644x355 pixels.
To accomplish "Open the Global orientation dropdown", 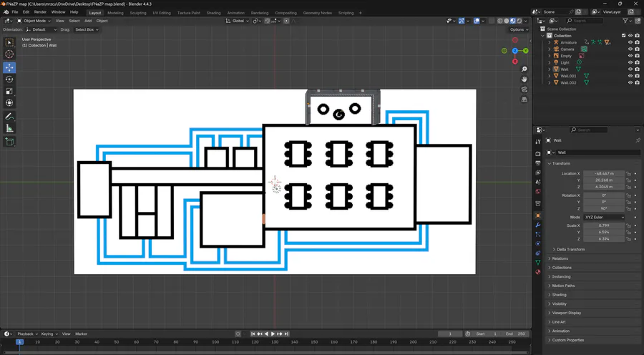I will pyautogui.click(x=237, y=21).
